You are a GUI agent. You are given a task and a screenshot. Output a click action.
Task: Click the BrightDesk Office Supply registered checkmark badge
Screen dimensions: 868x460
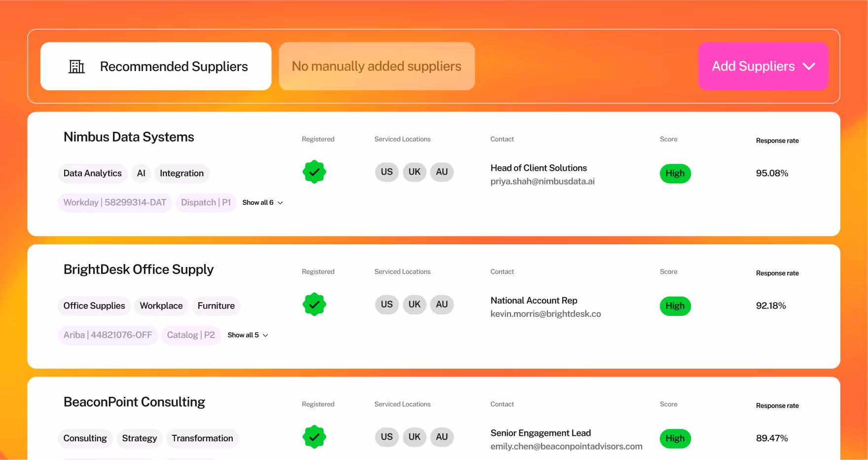pyautogui.click(x=314, y=305)
